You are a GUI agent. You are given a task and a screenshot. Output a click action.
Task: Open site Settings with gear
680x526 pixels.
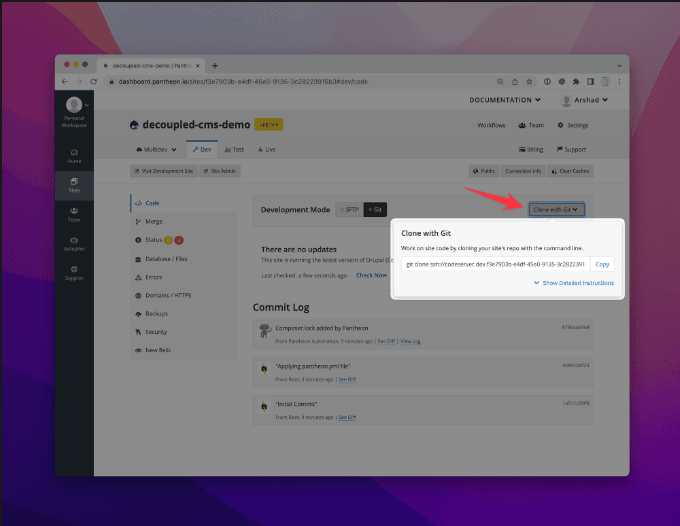point(572,125)
